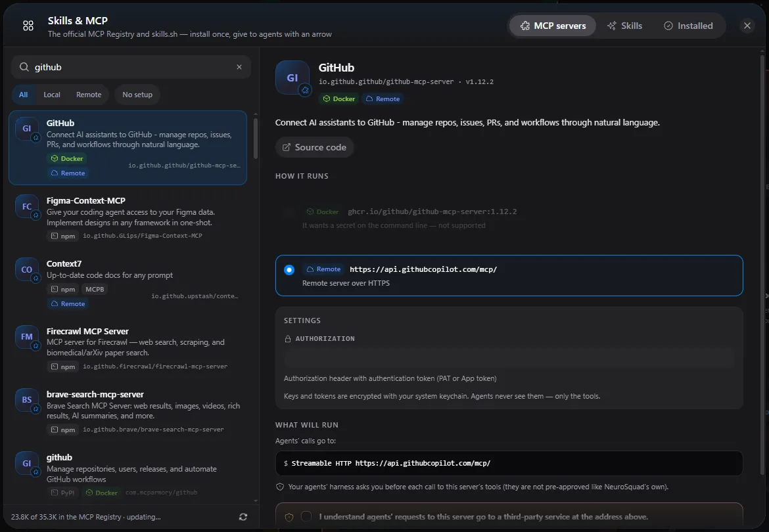Viewport: 769px width, 532px height.
Task: Click io.github.brave/brave-search-mcp-server identifier
Action: point(153,430)
